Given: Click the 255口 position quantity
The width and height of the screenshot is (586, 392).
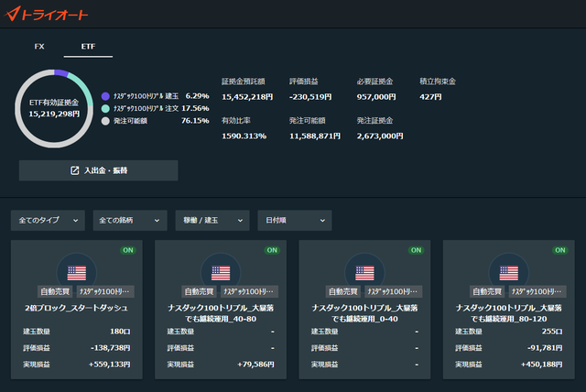Looking at the screenshot, I should click(552, 332).
